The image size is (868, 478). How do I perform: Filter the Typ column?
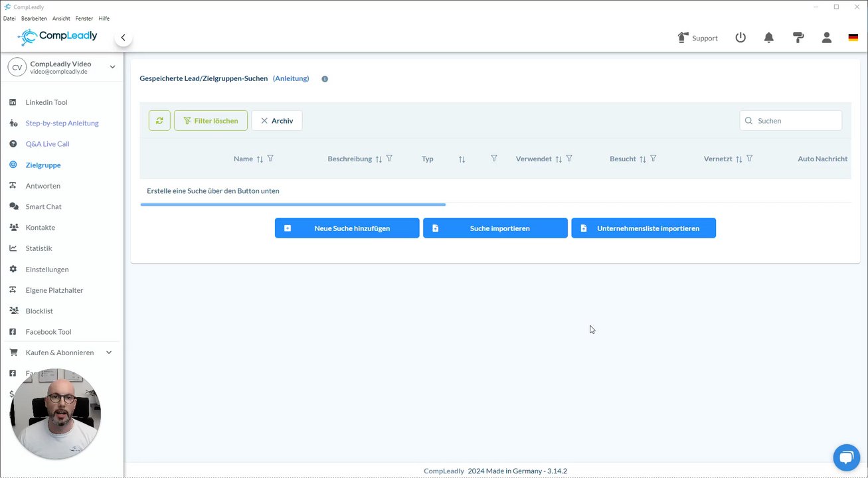(494, 159)
